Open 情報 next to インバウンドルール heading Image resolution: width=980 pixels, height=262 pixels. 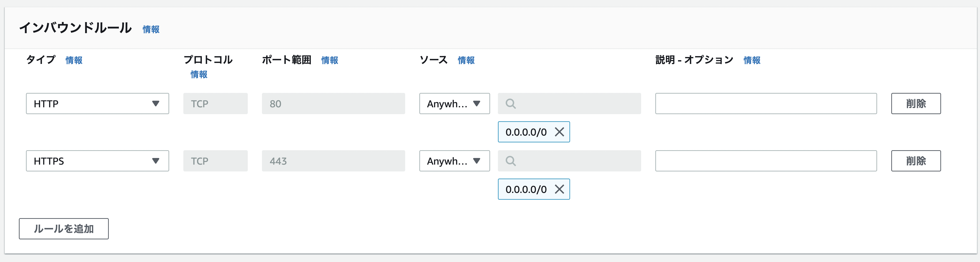click(150, 29)
